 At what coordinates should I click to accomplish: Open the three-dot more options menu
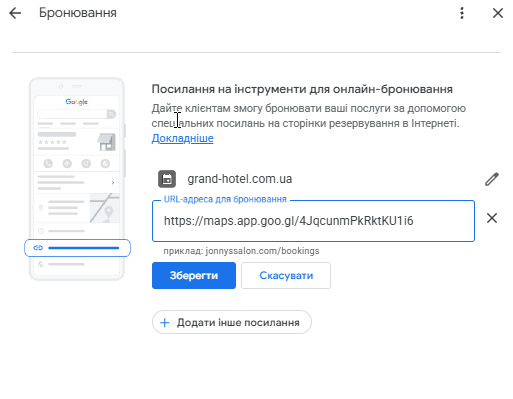(462, 13)
